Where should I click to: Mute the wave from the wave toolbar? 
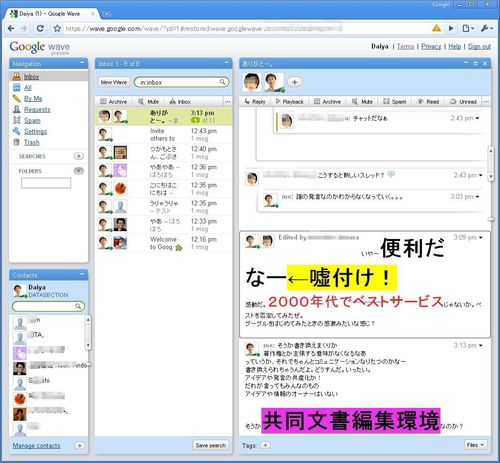[x=362, y=101]
